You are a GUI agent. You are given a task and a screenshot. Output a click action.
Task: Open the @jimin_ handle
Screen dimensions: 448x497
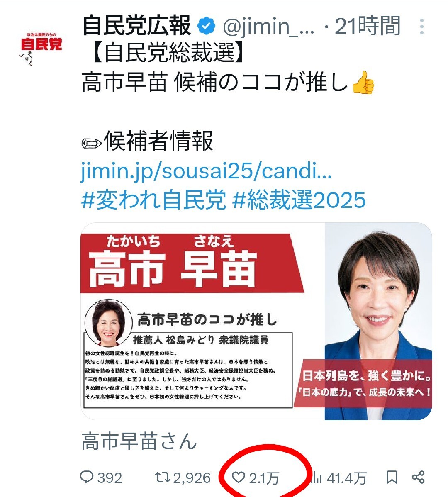pyautogui.click(x=268, y=26)
